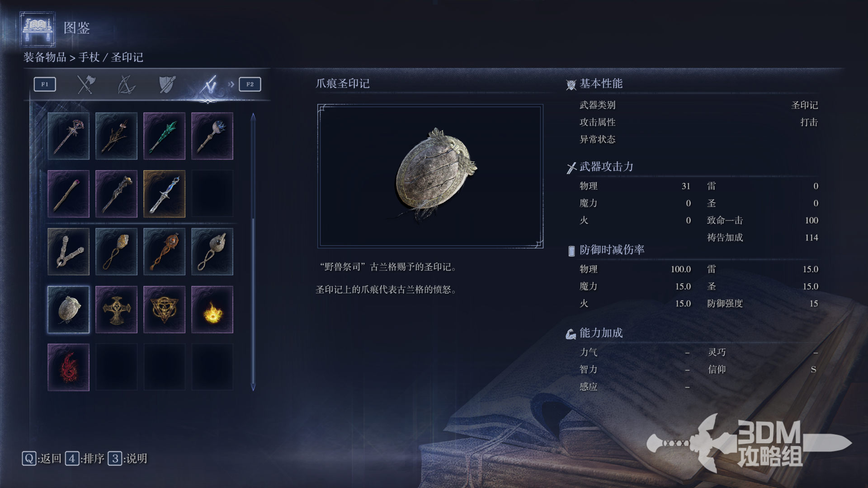Click the F1 previous category button
868x488 pixels.
[x=45, y=84]
